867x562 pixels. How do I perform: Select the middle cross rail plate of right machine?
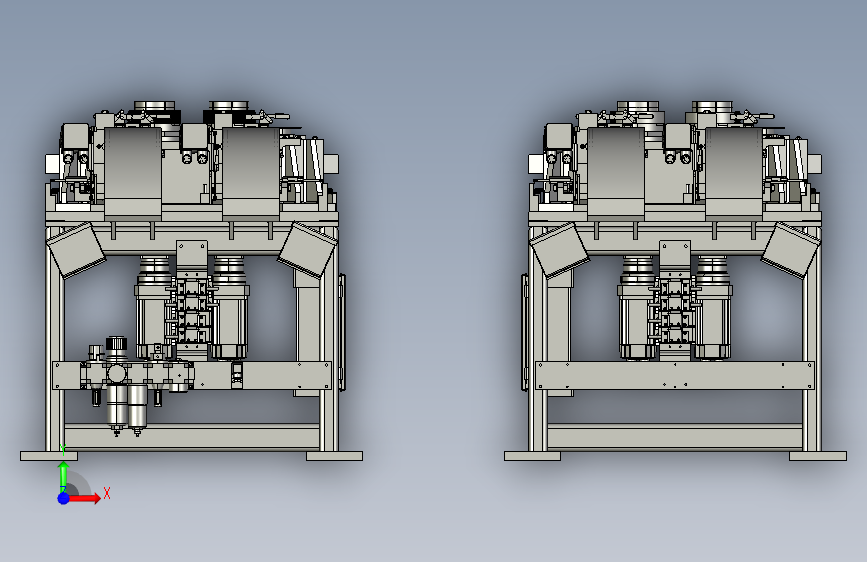[675, 376]
